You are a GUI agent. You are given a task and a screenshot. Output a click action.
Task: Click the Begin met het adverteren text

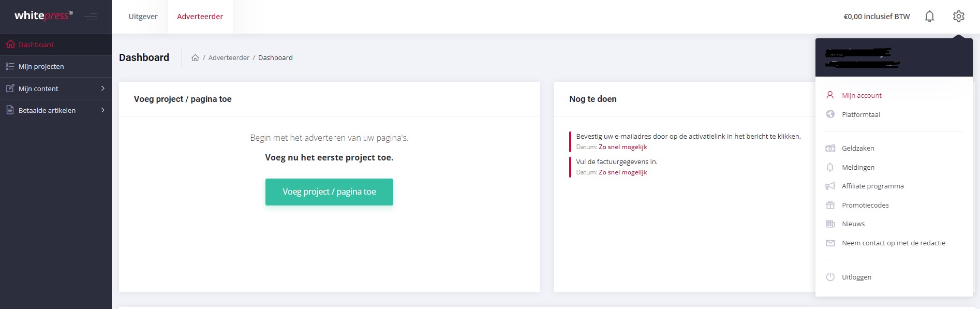pyautogui.click(x=329, y=138)
